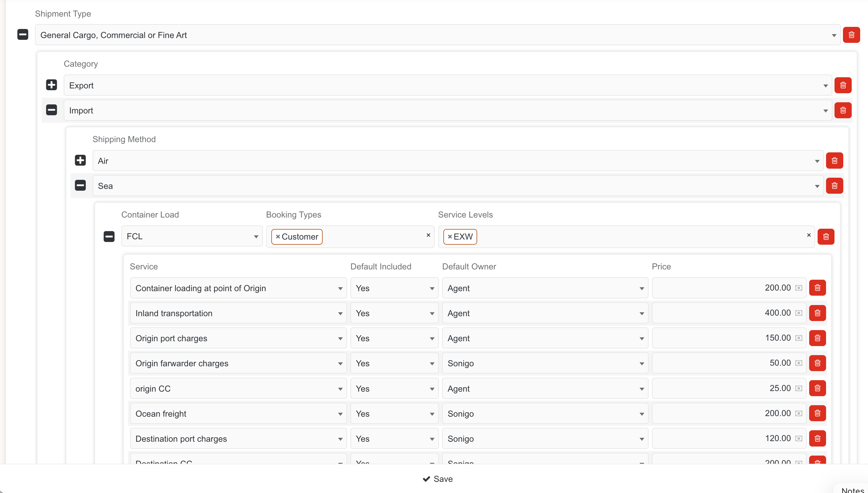Viewport: 868px width, 493px height.
Task: Delete the FCL container load row
Action: 826,236
